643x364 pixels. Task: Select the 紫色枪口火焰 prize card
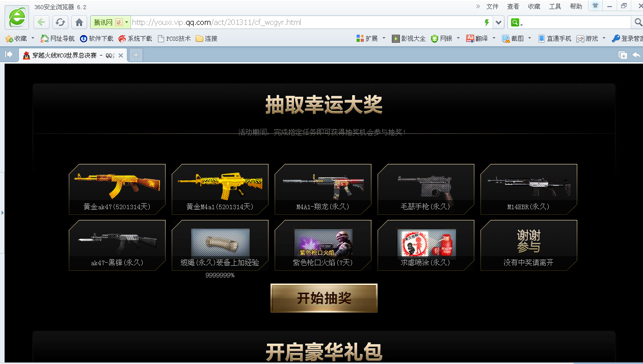point(323,245)
